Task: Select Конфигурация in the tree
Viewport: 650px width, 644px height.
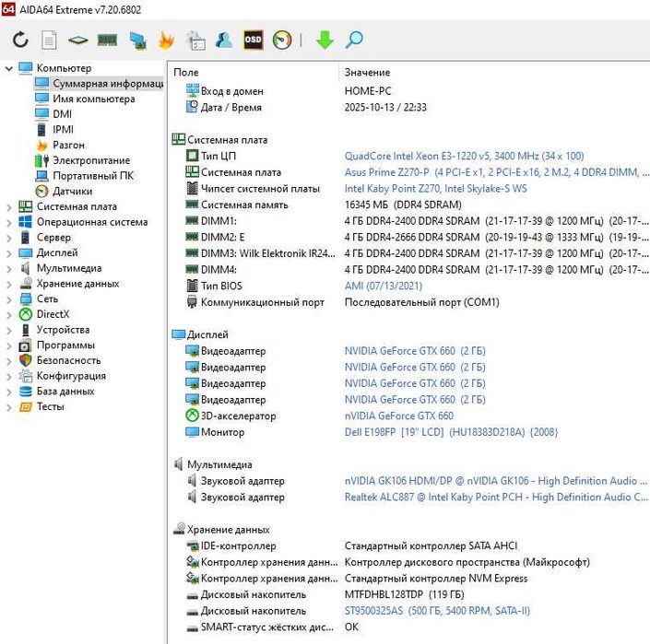Action: (x=71, y=376)
